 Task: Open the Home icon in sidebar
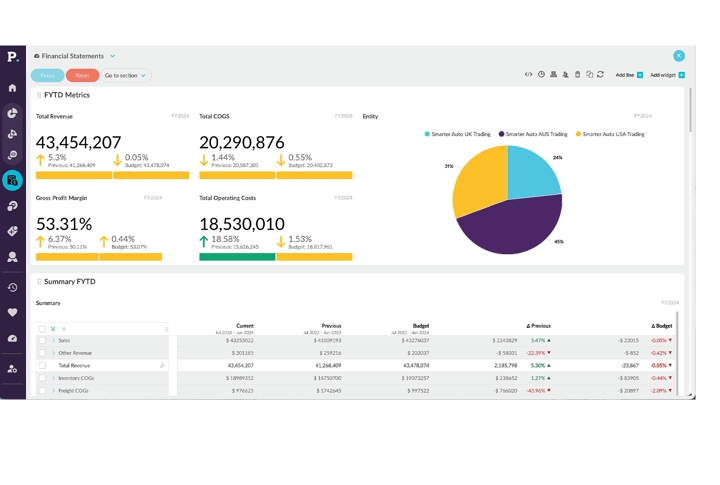13,88
